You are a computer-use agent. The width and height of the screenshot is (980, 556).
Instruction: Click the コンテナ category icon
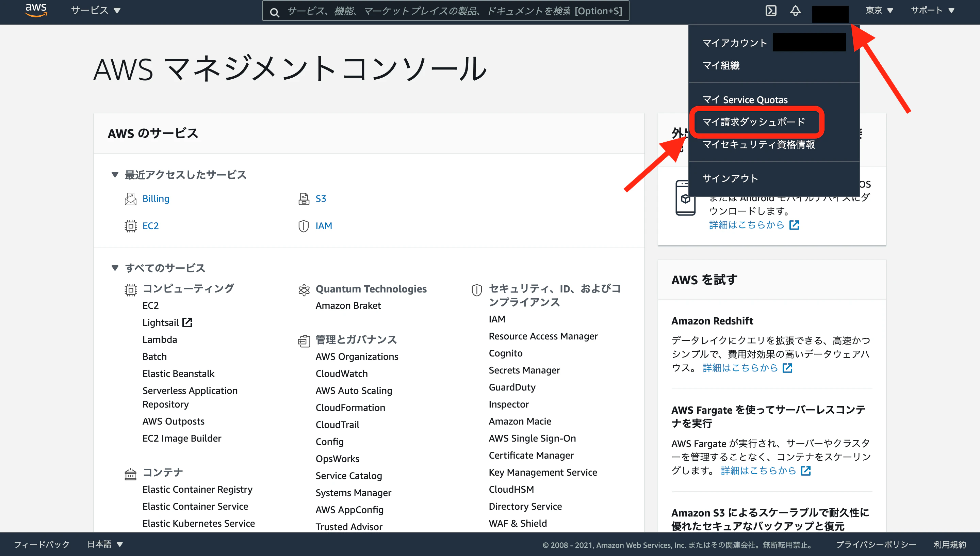pyautogui.click(x=131, y=474)
